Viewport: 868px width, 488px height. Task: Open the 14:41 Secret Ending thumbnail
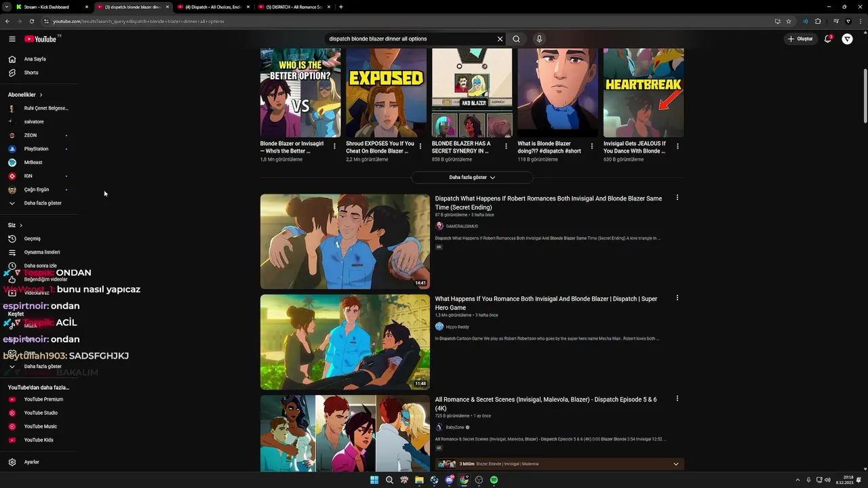tap(345, 242)
